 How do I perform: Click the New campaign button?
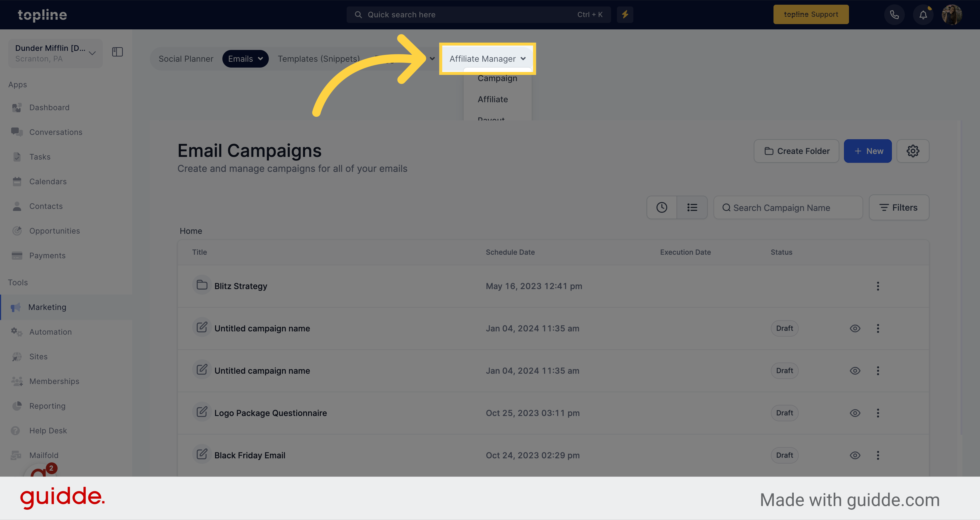click(x=867, y=151)
